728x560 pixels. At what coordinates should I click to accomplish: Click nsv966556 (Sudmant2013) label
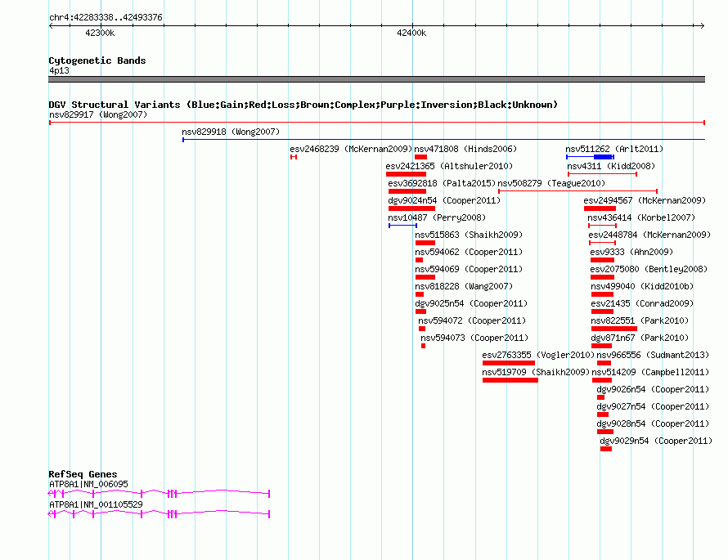[653, 355]
